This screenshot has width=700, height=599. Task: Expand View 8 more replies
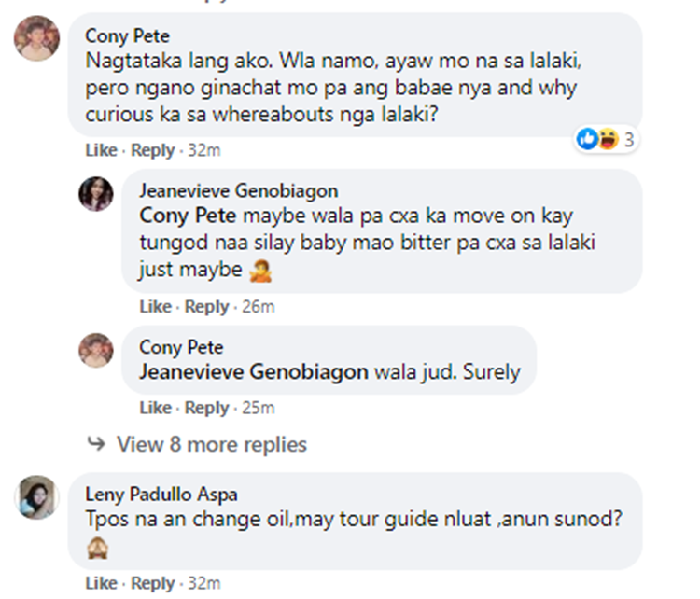pos(211,444)
